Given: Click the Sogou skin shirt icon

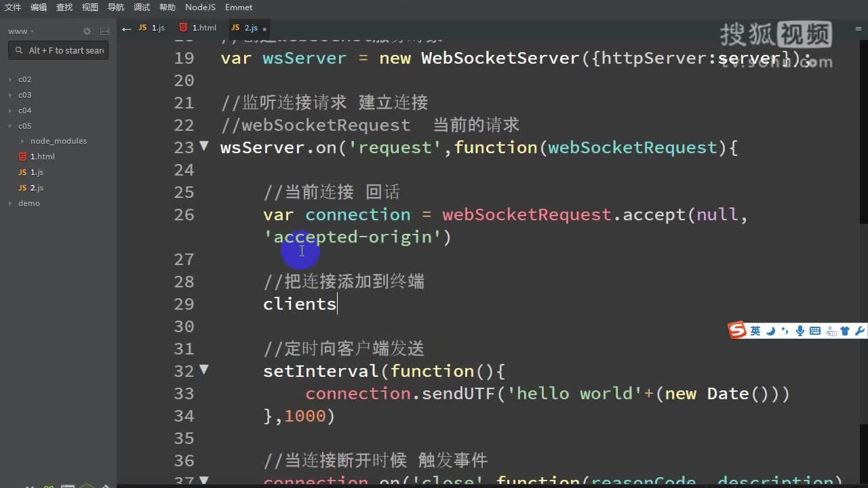Looking at the screenshot, I should [x=844, y=330].
